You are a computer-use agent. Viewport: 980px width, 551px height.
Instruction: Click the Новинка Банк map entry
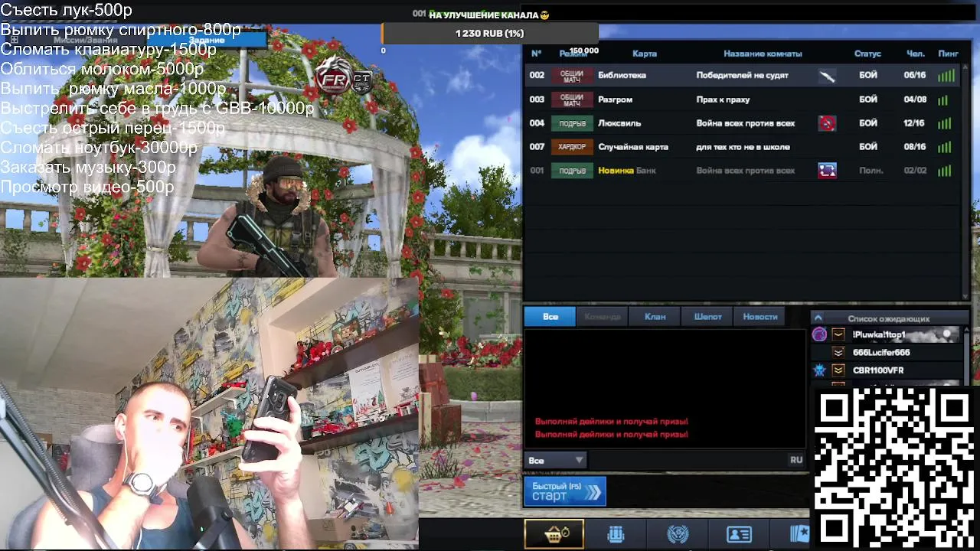coord(627,171)
